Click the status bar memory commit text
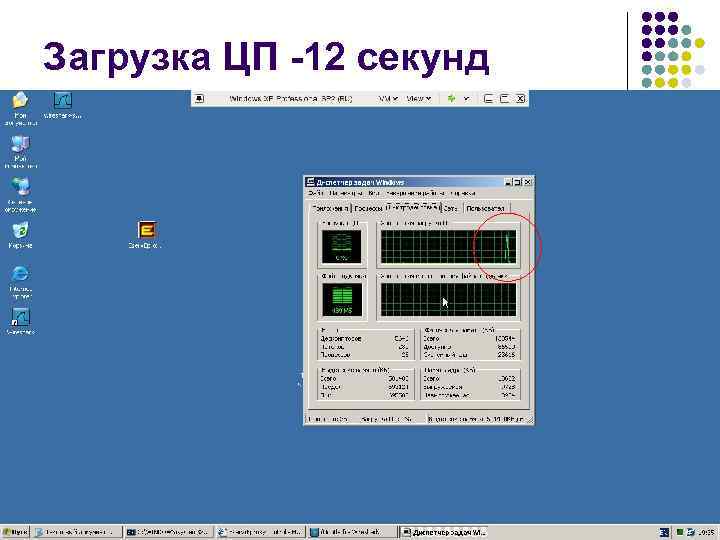The height and width of the screenshot is (540, 720). pos(476,419)
